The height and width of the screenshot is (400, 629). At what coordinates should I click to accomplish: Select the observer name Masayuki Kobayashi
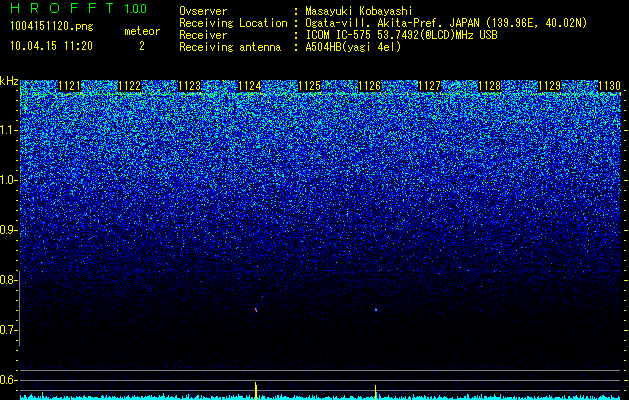tap(358, 11)
